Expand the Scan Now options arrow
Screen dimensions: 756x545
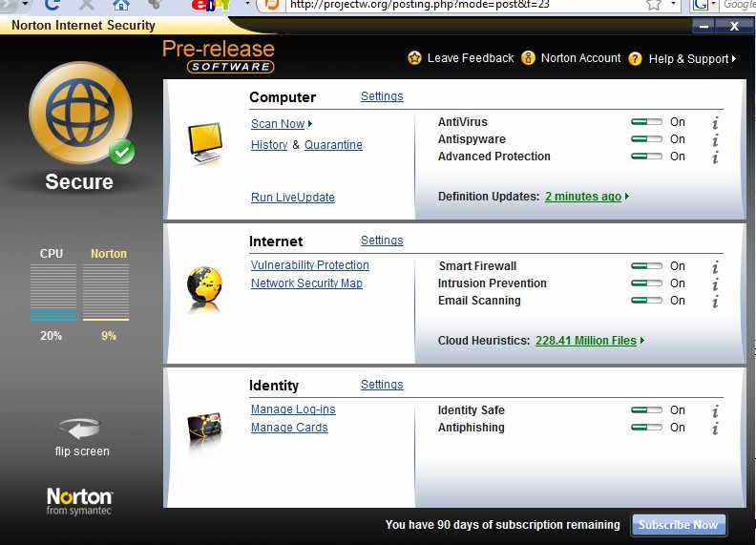click(310, 124)
